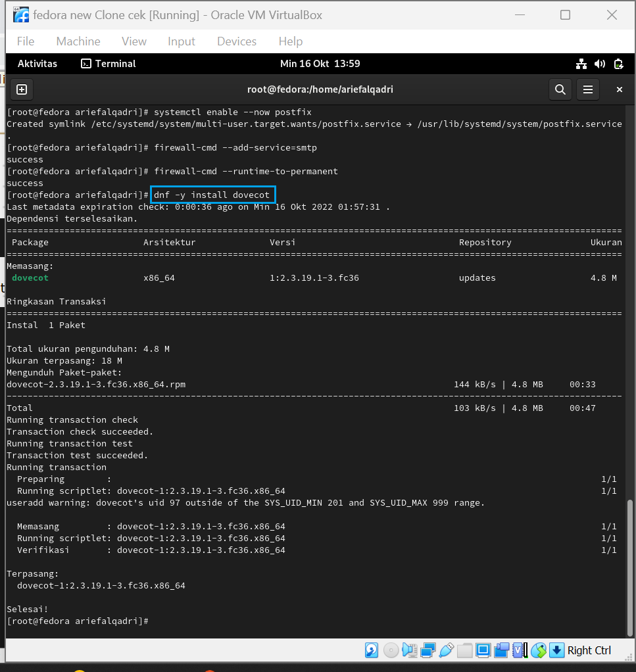636x672 pixels.
Task: Click the 'systemctl enable --now postfix' command
Action: pyautogui.click(x=233, y=112)
